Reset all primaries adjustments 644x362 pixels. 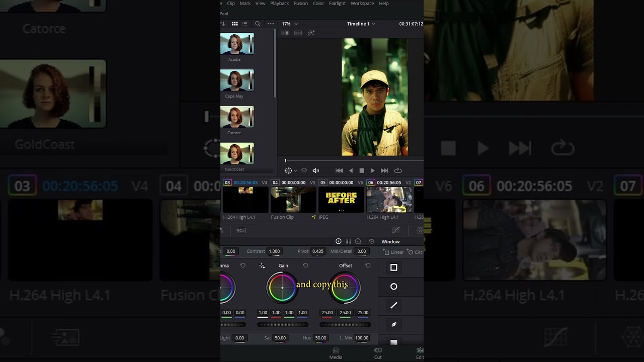(x=371, y=241)
